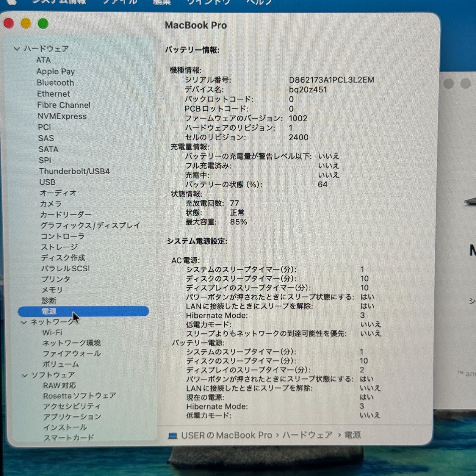Select プリンタ in the sidebar
This screenshot has width=476, height=476.
[x=56, y=279]
